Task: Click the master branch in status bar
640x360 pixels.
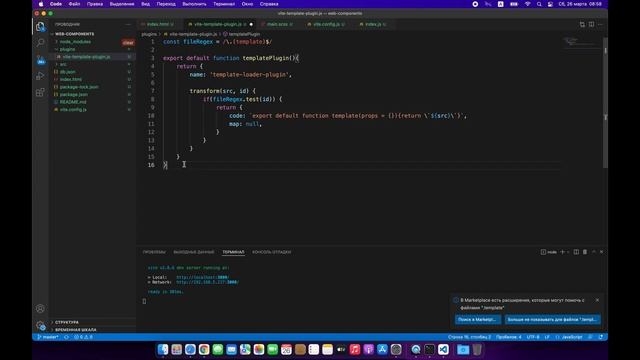Action: pyautogui.click(x=48, y=337)
